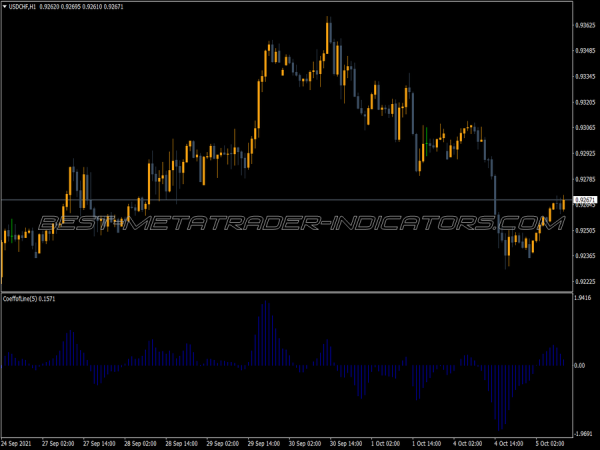Image resolution: width=600 pixels, height=450 pixels.
Task: Click the 4 Oct 02:00 time label
Action: coord(468,444)
